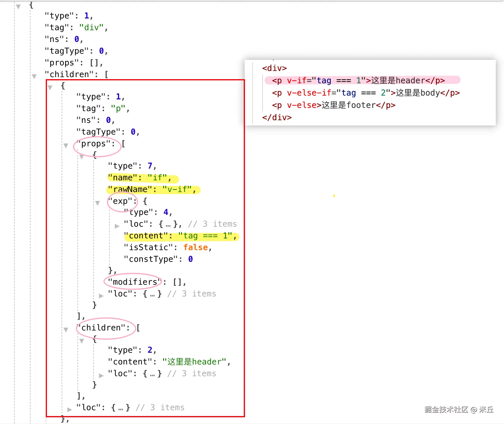Click the "tagType": 0 line above empty props
Image resolution: width=504 pixels, height=424 pixels.
click(76, 51)
